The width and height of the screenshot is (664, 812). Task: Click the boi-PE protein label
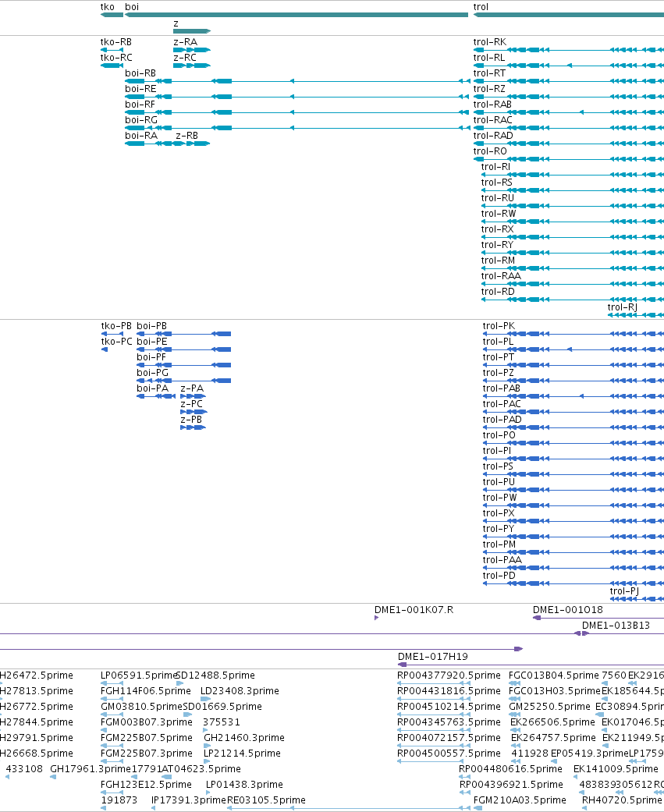click(x=151, y=342)
